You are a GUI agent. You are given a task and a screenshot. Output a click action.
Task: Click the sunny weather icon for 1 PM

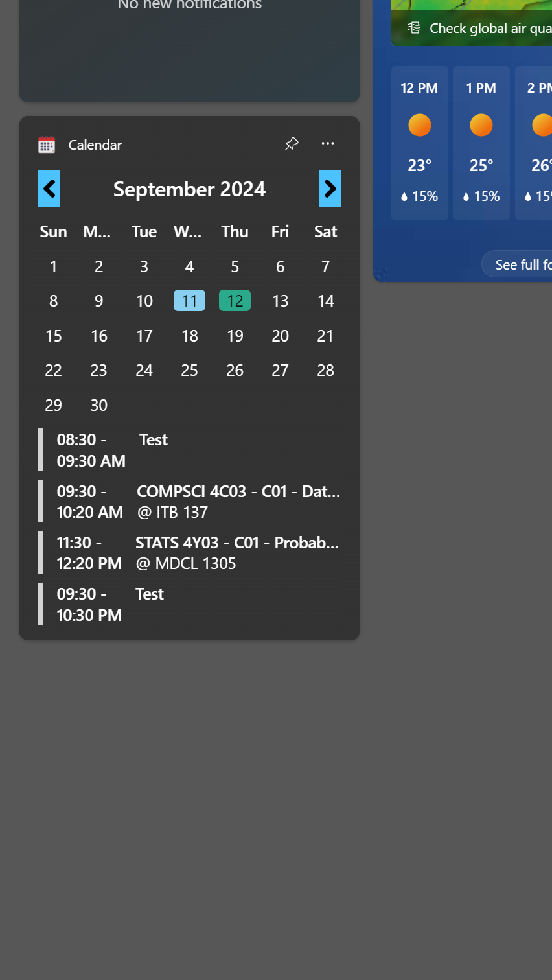(x=481, y=124)
